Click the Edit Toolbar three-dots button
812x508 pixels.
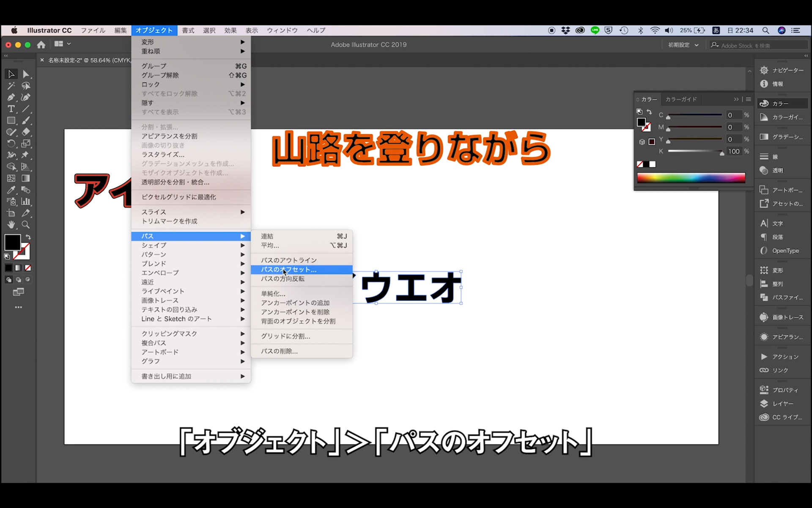(x=18, y=307)
